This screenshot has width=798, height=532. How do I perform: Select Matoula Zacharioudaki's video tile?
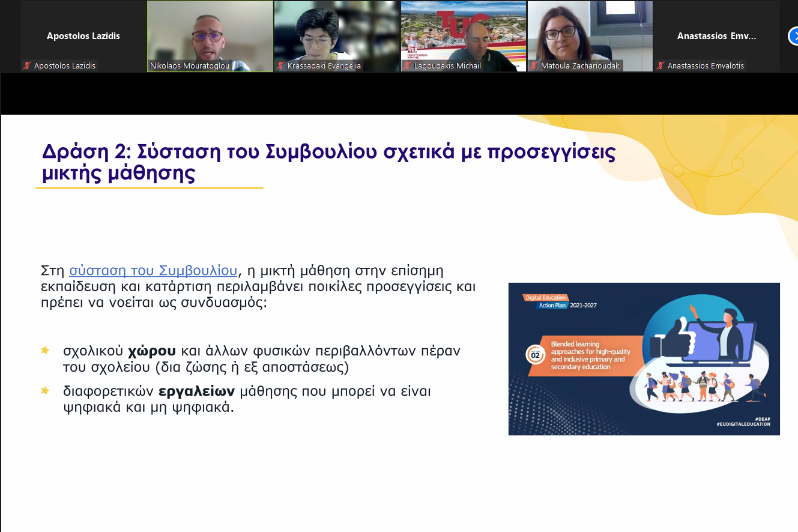(590, 33)
